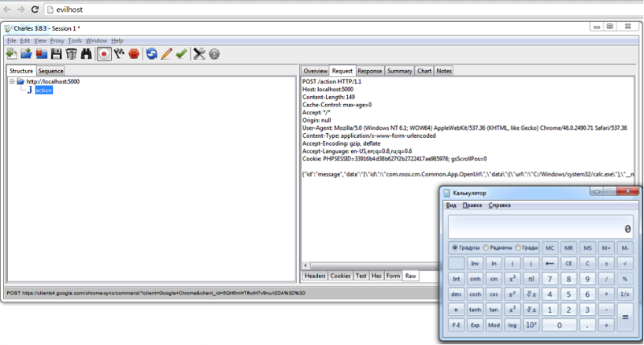Switch to the Chart tab
The width and height of the screenshot is (644, 345).
click(x=424, y=71)
